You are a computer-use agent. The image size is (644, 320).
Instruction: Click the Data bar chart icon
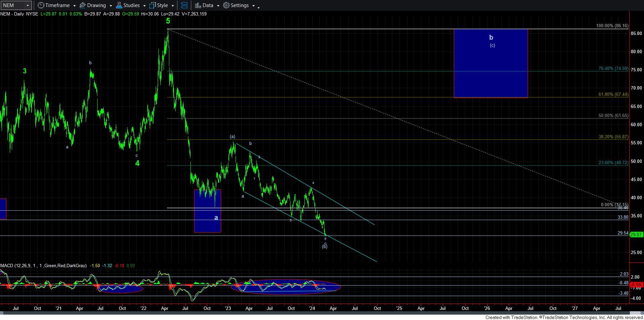click(x=198, y=5)
